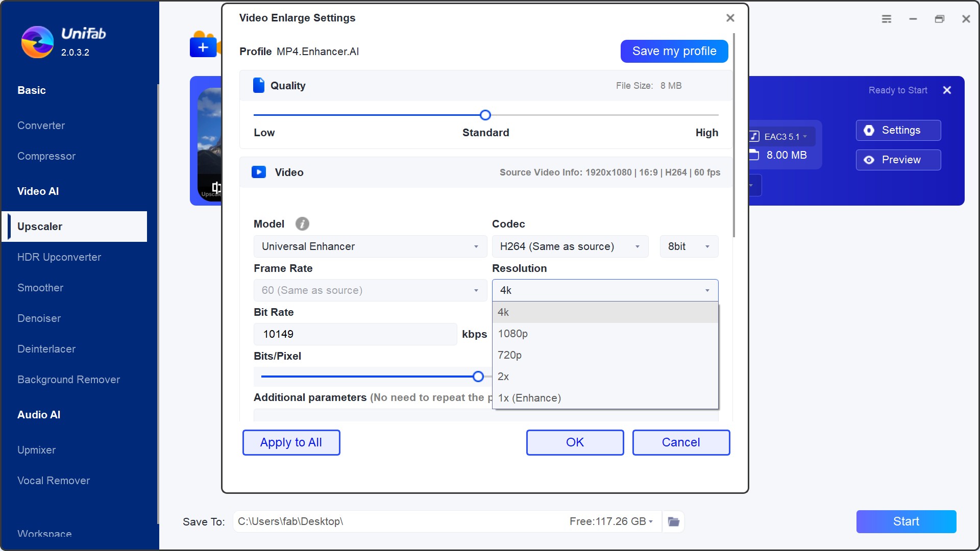Open the H264 Codec dropdown

click(570, 246)
